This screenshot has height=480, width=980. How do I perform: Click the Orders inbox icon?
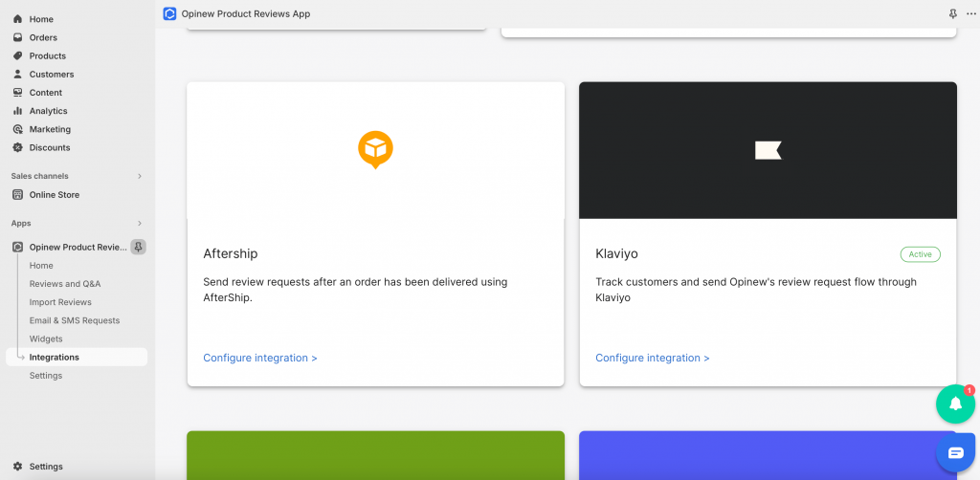(17, 37)
